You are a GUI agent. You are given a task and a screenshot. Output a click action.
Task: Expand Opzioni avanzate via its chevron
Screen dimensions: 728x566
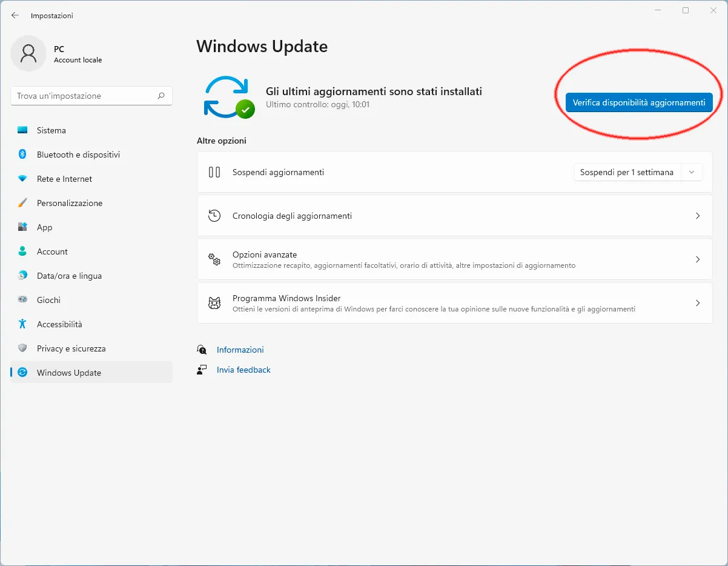point(698,259)
